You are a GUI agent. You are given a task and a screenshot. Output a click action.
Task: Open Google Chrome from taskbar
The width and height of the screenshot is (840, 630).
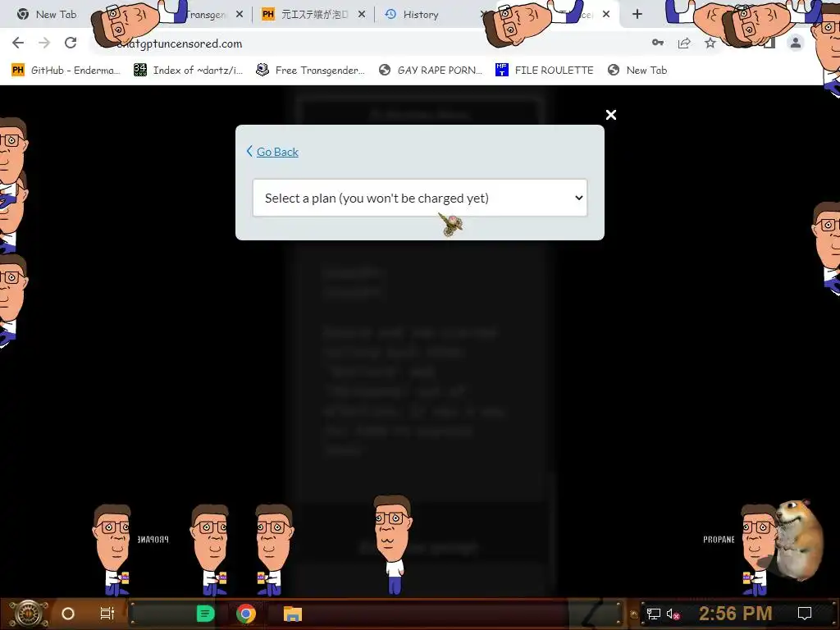click(246, 614)
